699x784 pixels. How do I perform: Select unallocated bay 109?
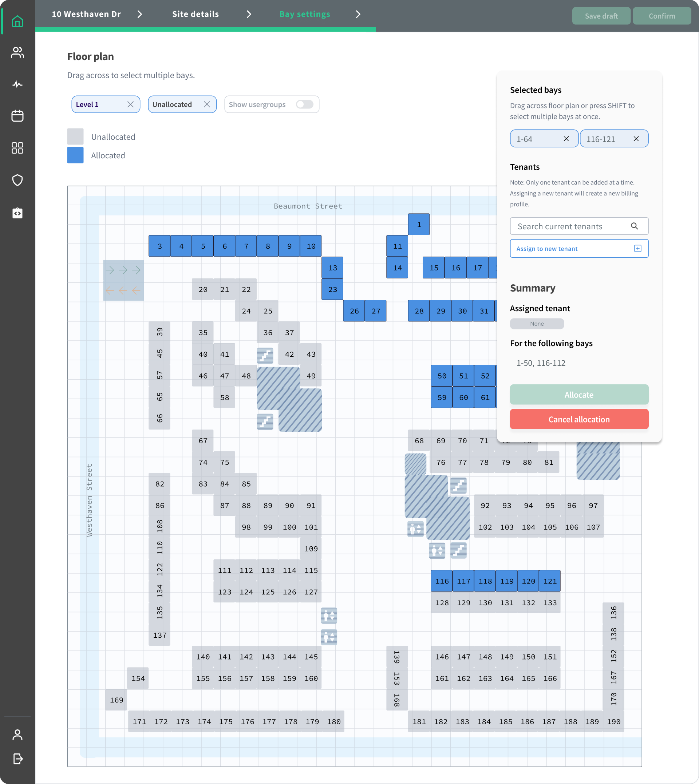[311, 549]
